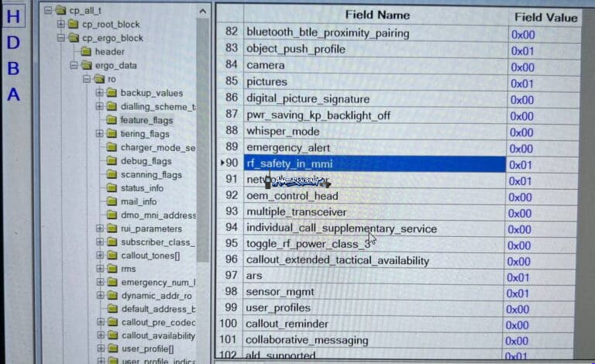The width and height of the screenshot is (595, 364).
Task: Expand the rui_parameters tree node
Action: pyautogui.click(x=100, y=228)
